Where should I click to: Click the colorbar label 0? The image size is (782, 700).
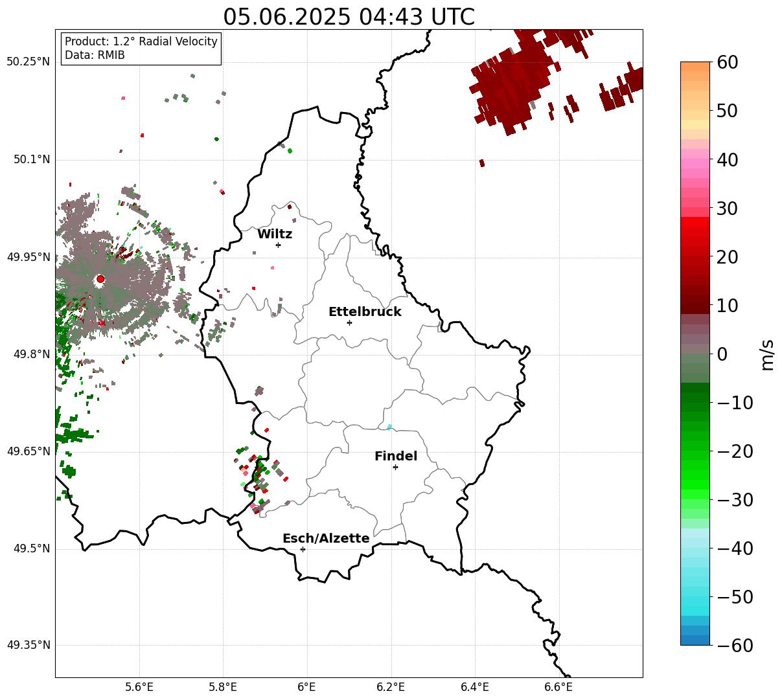coord(722,354)
